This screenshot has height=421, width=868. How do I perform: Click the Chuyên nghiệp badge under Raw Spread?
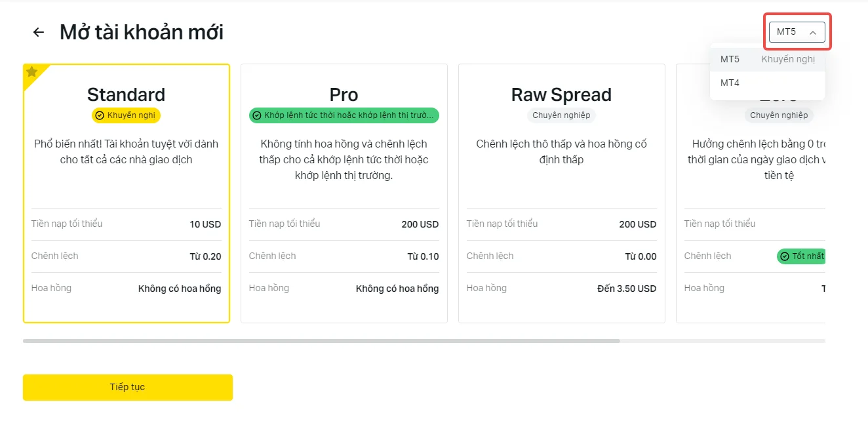coord(561,115)
